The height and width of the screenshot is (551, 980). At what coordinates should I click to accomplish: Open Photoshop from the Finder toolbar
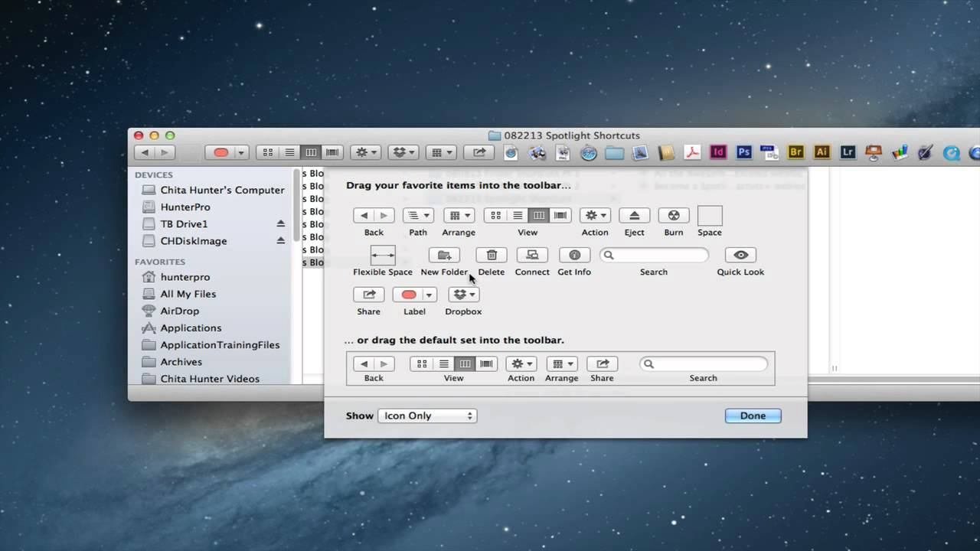[x=743, y=152]
